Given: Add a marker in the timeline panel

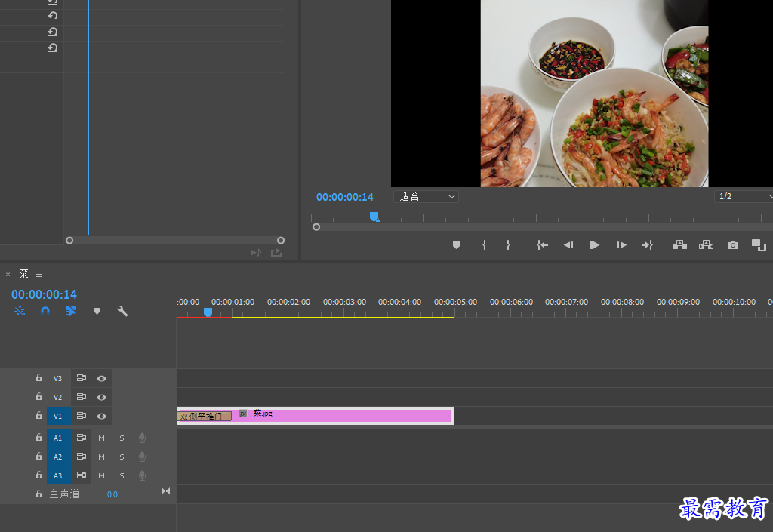Looking at the screenshot, I should [97, 312].
